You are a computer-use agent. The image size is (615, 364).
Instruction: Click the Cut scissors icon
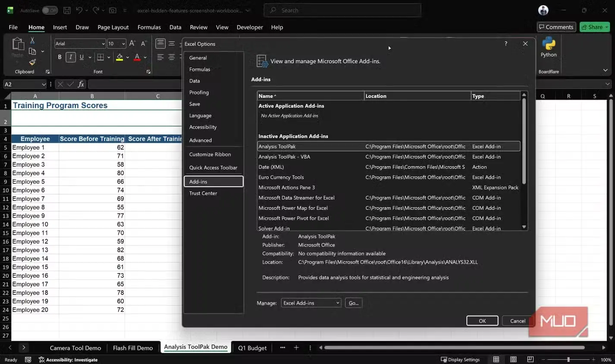click(x=32, y=40)
